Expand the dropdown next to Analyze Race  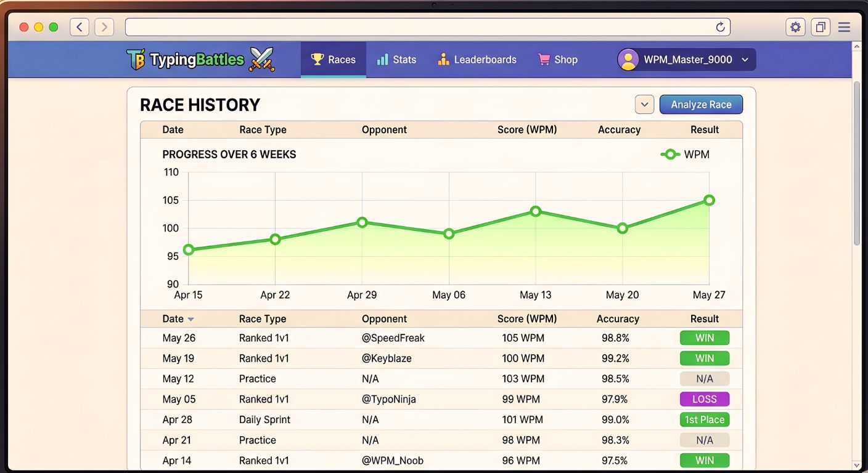tap(644, 105)
